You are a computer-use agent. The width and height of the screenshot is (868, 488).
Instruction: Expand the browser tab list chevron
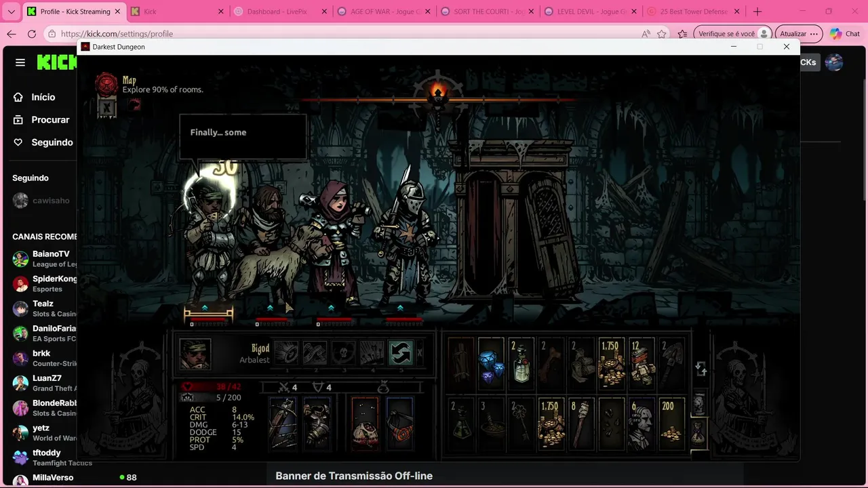[12, 12]
